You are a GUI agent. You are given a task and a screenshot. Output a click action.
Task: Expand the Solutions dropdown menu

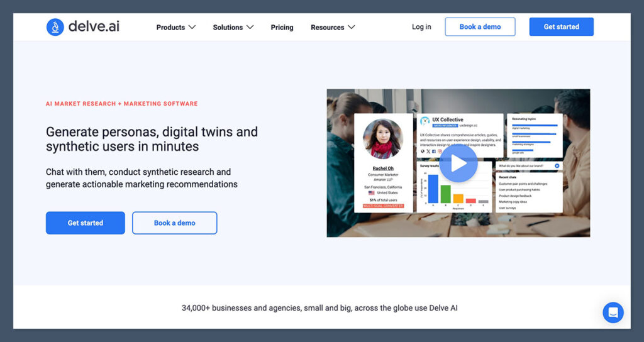(x=233, y=27)
